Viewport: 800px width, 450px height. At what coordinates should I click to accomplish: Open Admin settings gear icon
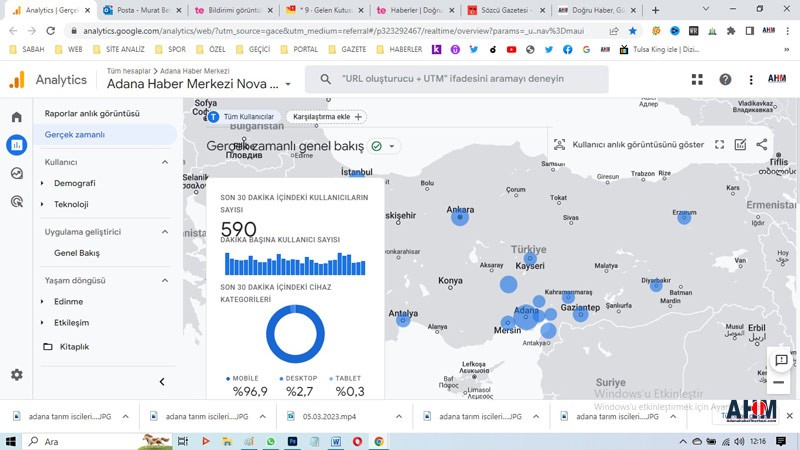point(16,375)
